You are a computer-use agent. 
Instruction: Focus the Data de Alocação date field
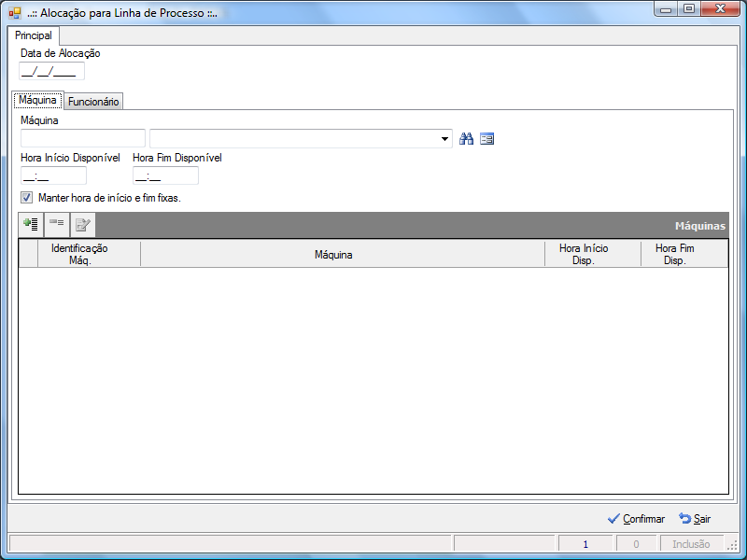point(52,72)
